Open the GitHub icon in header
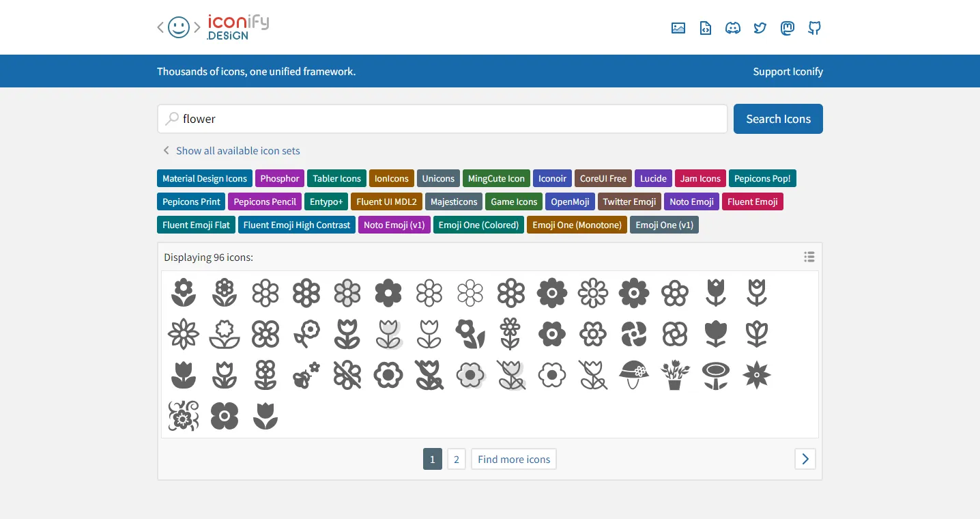The width and height of the screenshot is (980, 519). coord(814,28)
